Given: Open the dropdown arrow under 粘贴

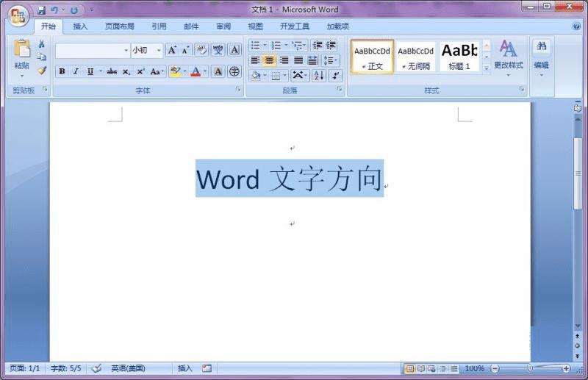Looking at the screenshot, I should click(22, 76).
